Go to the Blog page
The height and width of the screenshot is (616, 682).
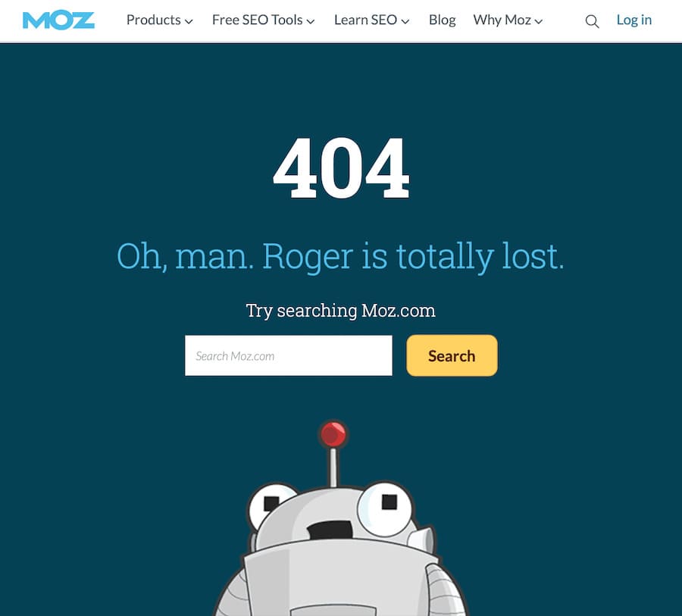pos(442,20)
